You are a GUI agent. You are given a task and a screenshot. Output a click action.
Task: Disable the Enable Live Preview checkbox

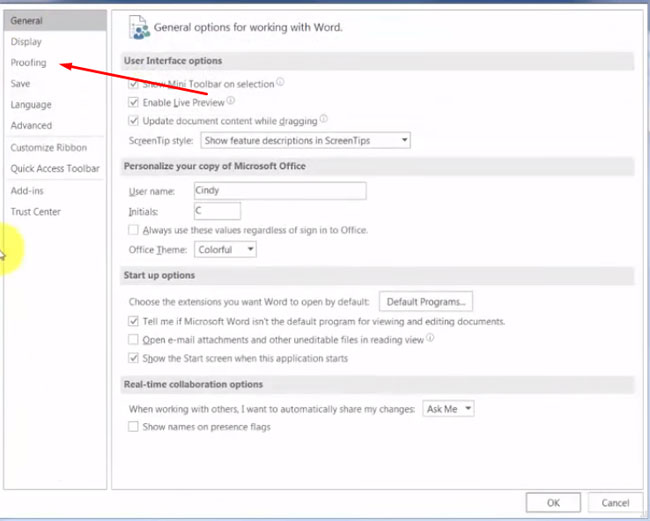[133, 102]
